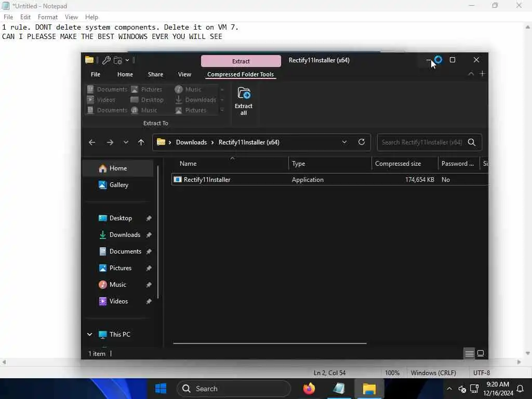Open Notepad View menu
The height and width of the screenshot is (399, 532).
tap(71, 17)
